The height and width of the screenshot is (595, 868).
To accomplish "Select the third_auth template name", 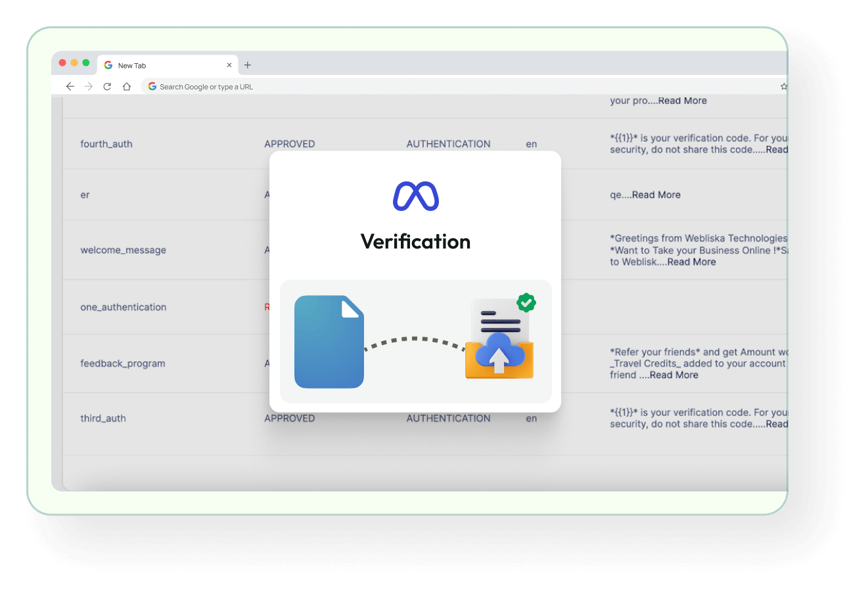I will tap(103, 418).
